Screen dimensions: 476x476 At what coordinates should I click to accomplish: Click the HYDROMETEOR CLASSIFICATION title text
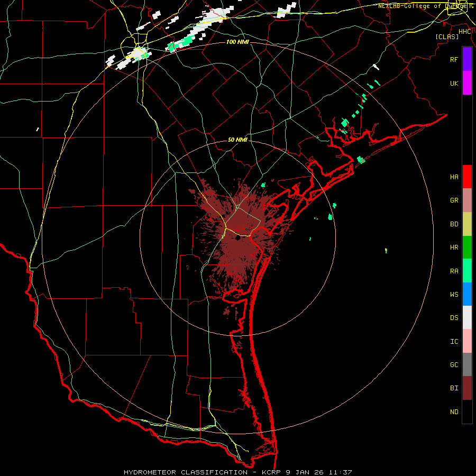pos(186,472)
